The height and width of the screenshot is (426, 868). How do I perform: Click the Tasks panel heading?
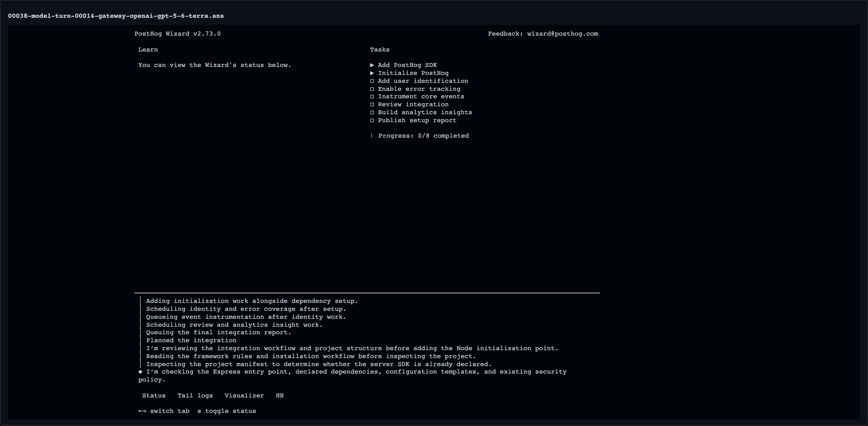tap(380, 50)
